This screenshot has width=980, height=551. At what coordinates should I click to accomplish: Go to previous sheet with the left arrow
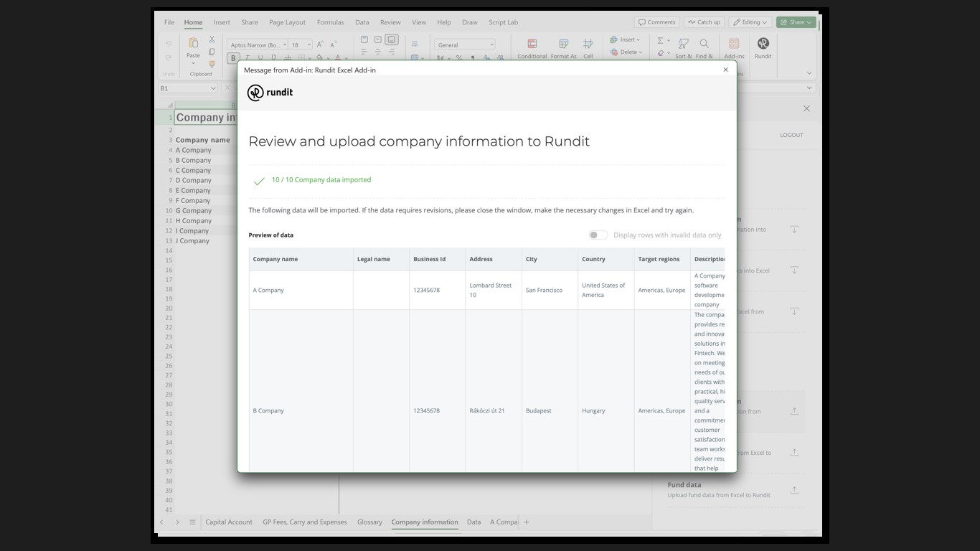161,522
